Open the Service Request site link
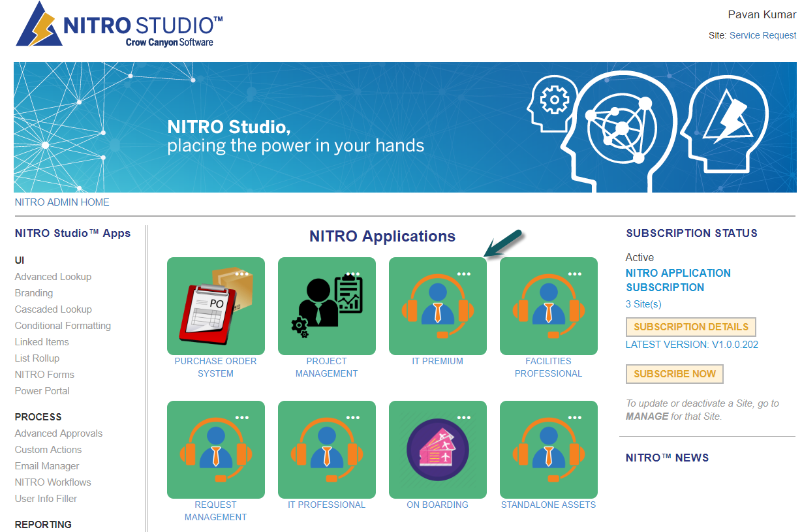This screenshot has width=802, height=532. (x=763, y=35)
